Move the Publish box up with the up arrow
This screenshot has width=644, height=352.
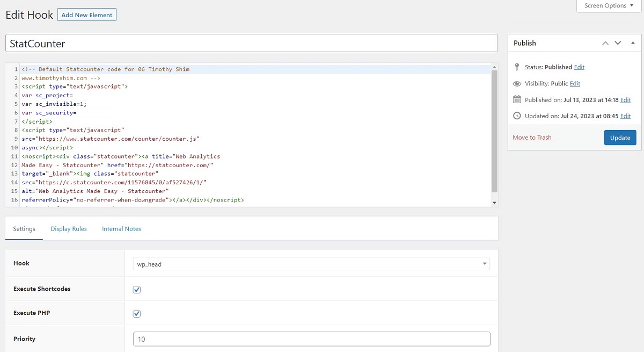(x=605, y=43)
